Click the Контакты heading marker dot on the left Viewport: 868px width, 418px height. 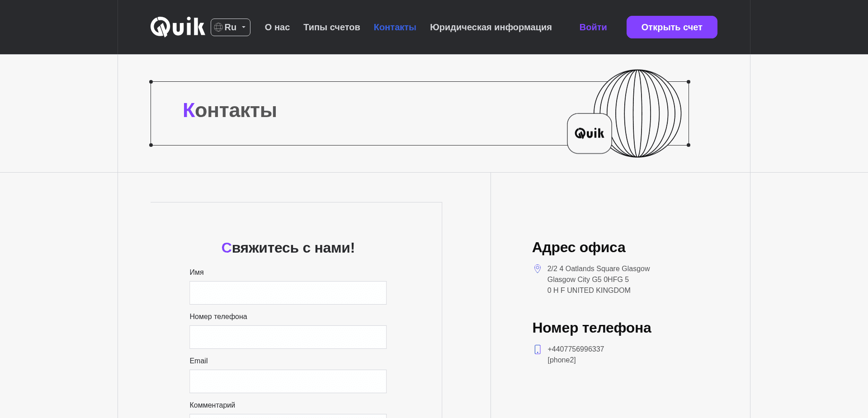click(x=151, y=82)
